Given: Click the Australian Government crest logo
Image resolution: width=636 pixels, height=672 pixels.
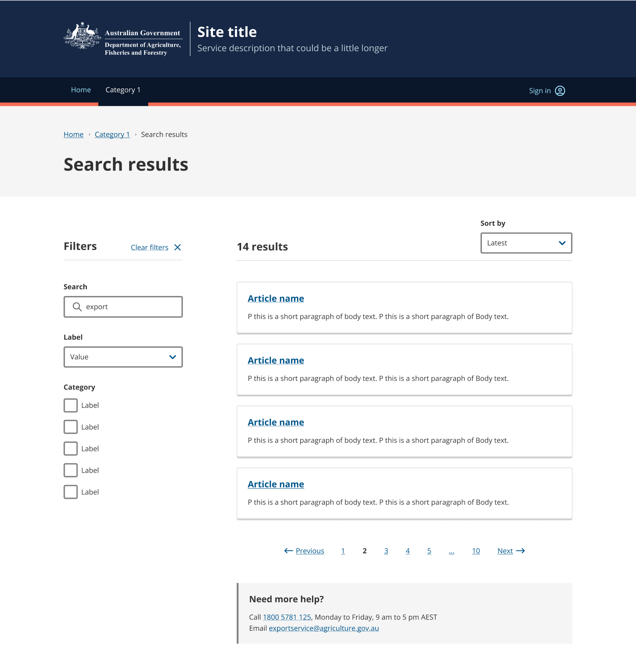Looking at the screenshot, I should click(82, 37).
